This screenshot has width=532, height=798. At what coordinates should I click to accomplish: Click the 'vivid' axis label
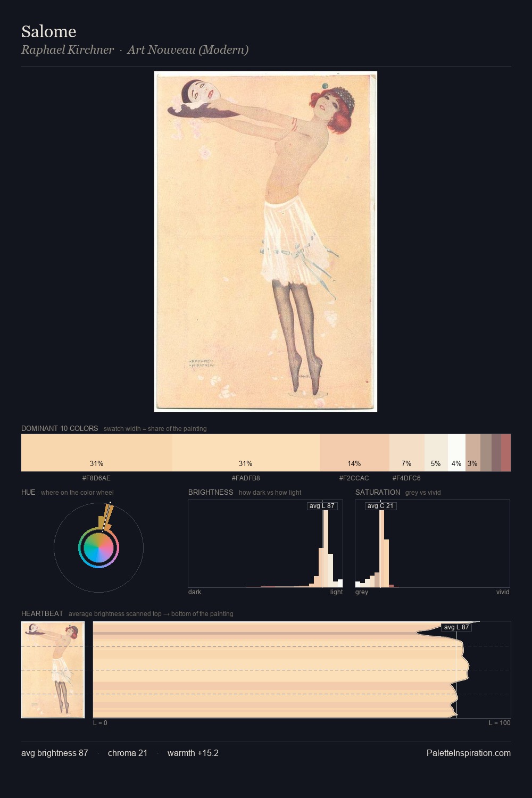[x=503, y=592]
